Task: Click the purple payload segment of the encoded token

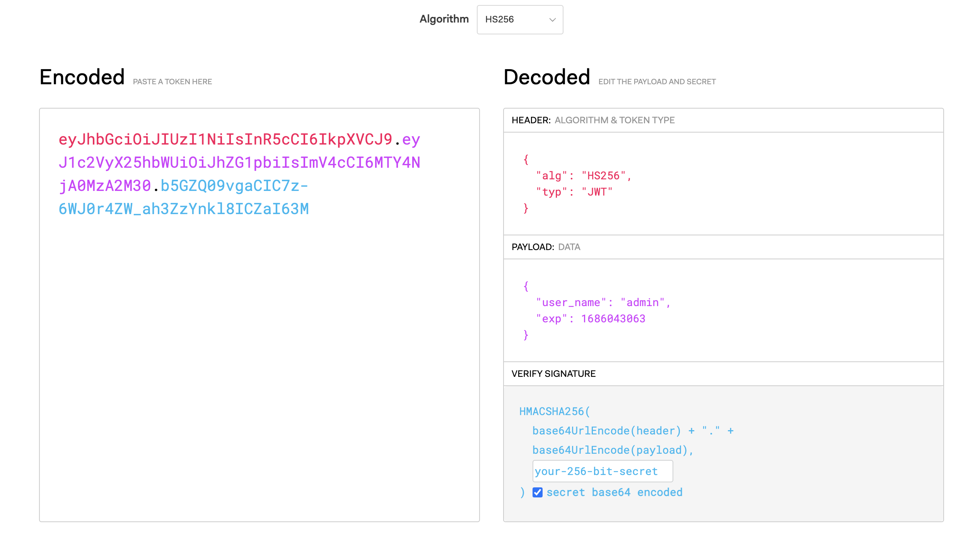Action: (x=239, y=163)
